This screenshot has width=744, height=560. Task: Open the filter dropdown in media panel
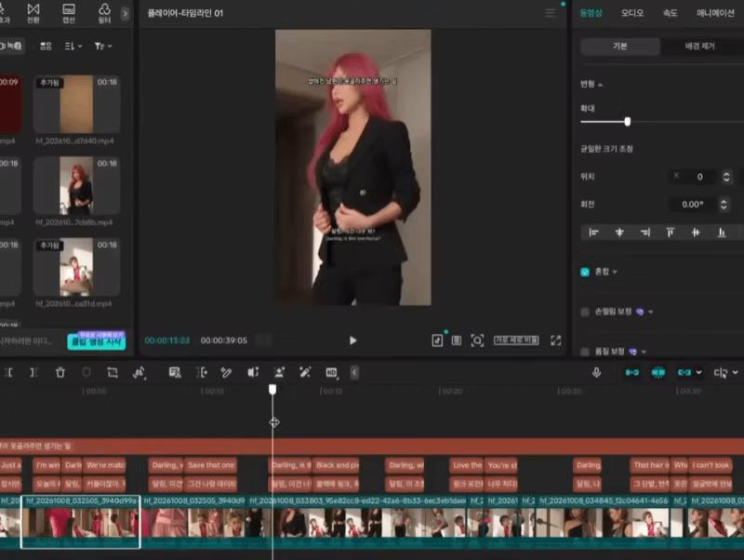(103, 46)
